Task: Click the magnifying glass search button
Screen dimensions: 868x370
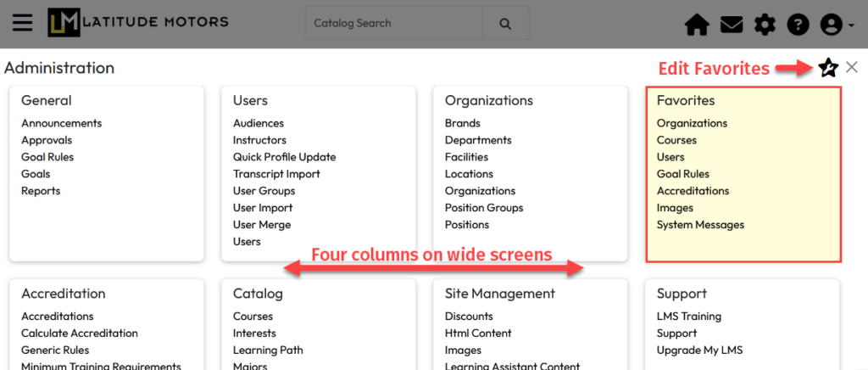Action: pyautogui.click(x=505, y=24)
